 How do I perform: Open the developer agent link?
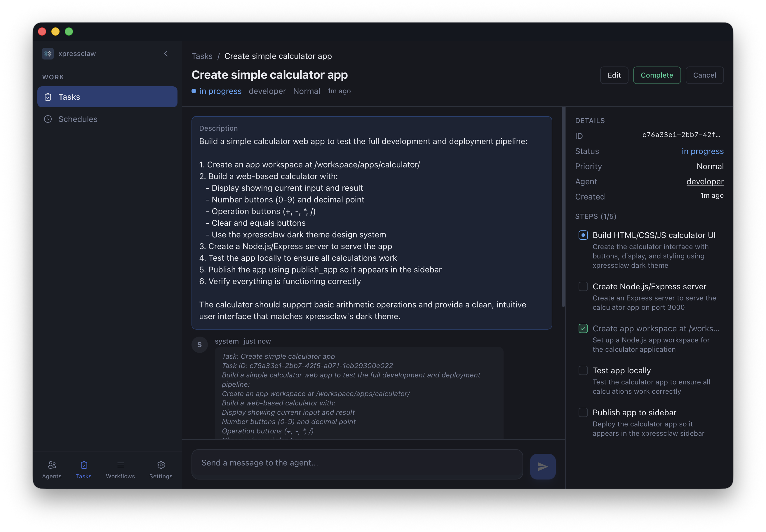pos(705,181)
